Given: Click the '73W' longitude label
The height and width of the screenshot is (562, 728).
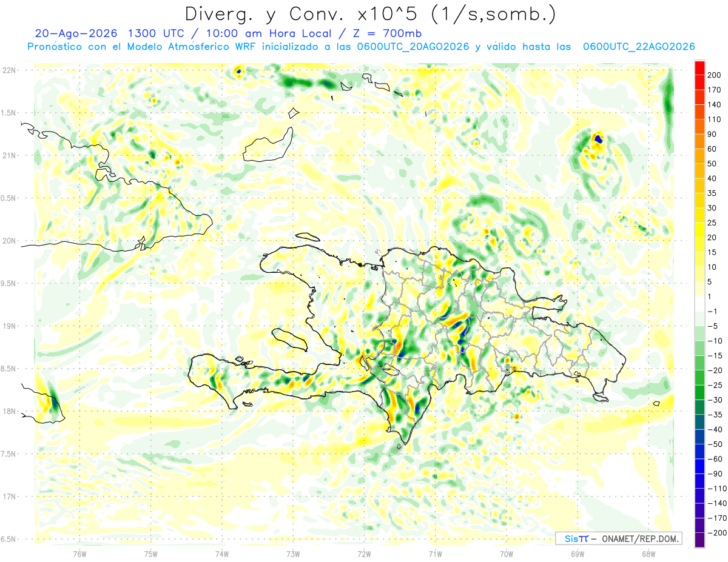Looking at the screenshot, I should tap(293, 554).
